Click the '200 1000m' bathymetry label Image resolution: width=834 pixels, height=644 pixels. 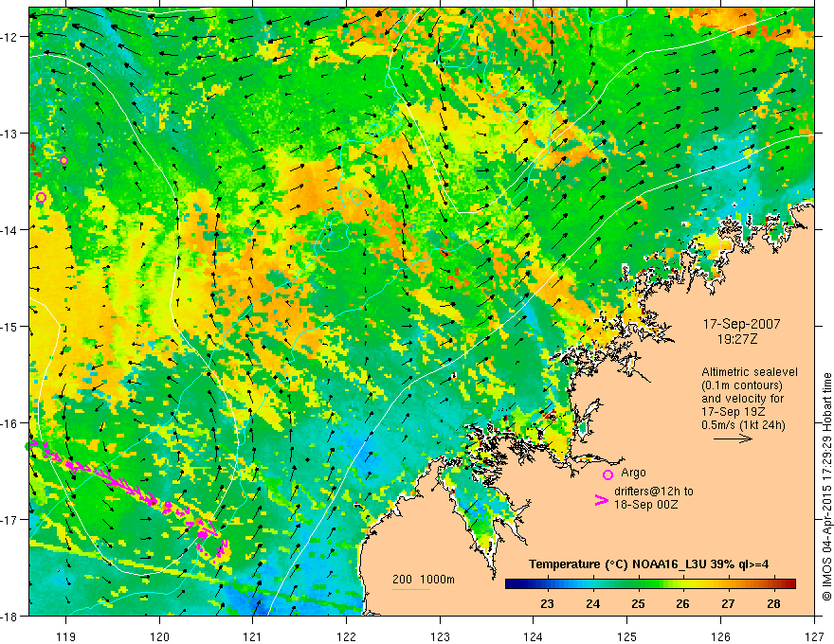click(424, 579)
